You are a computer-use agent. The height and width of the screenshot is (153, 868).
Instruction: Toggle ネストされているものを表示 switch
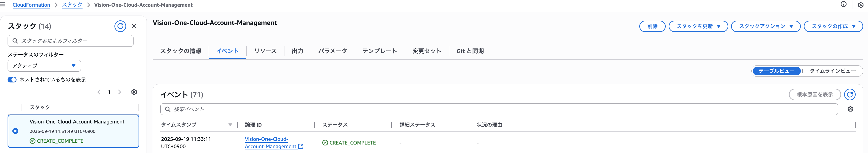(12, 80)
